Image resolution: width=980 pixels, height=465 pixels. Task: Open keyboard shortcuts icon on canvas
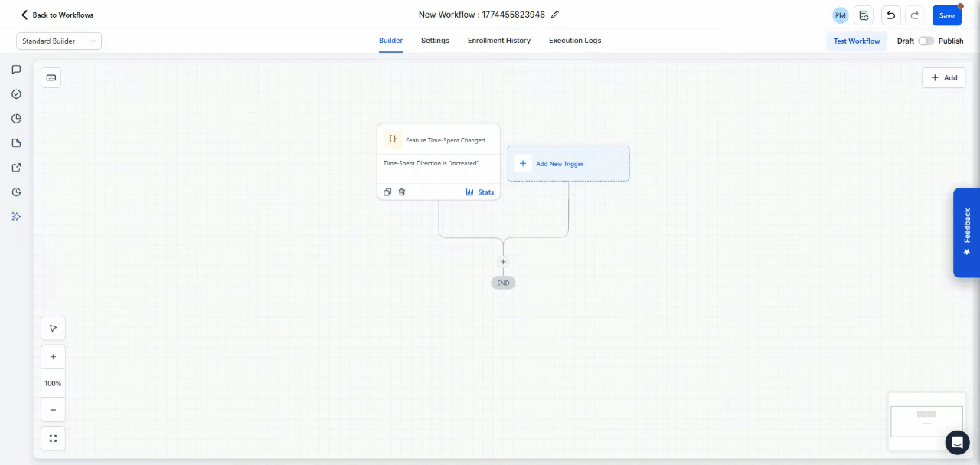[51, 77]
